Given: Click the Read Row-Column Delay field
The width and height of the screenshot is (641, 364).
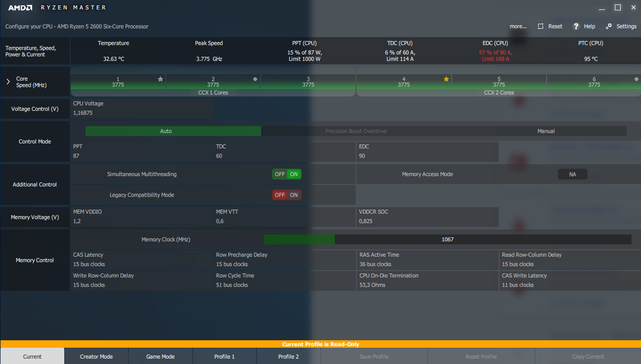Looking at the screenshot, I should pos(570,260).
